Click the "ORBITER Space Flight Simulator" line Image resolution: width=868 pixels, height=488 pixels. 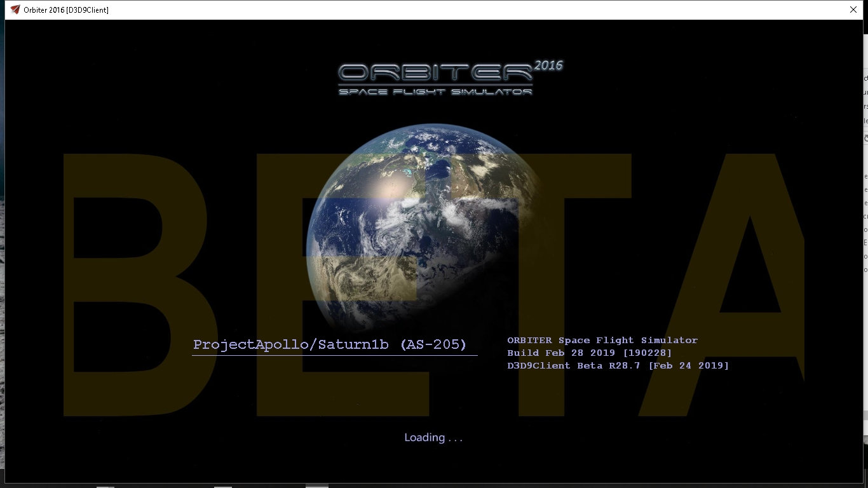pyautogui.click(x=602, y=341)
